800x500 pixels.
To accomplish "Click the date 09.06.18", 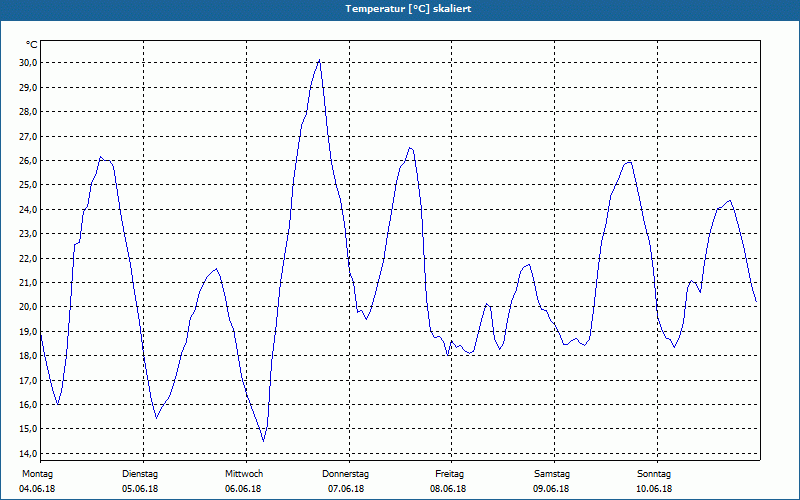I will [551, 489].
